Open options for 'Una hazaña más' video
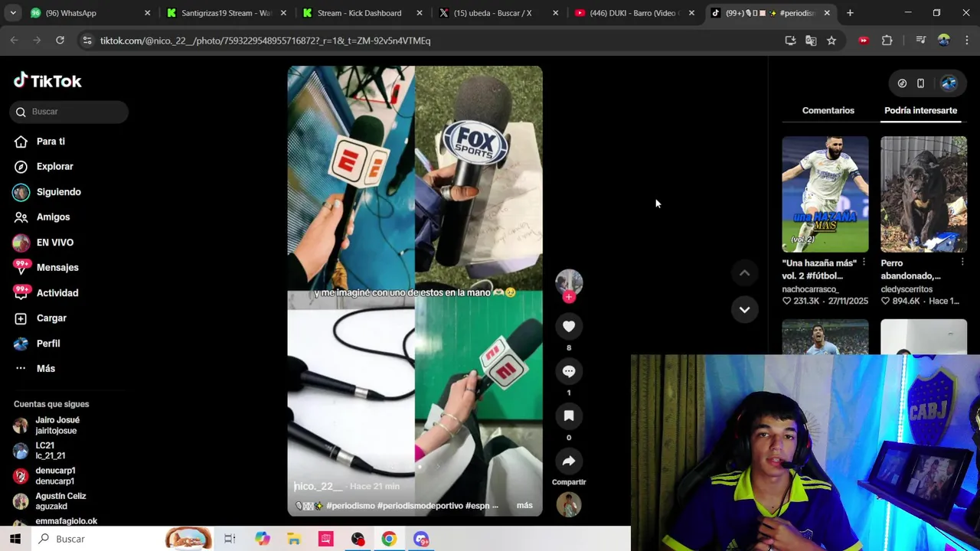 pos(864,262)
